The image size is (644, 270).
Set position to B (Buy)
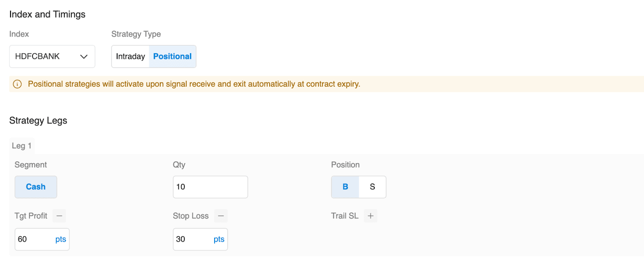pyautogui.click(x=345, y=187)
